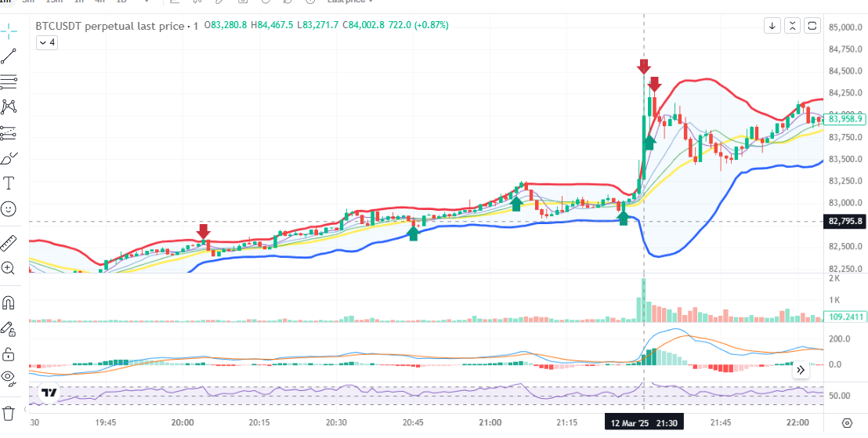This screenshot has height=438, width=868.
Task: Click the O83,280.8 open value
Action: [226, 25]
